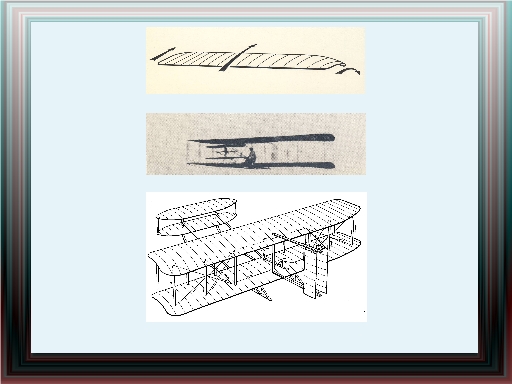
Task: Select the wing-warping sketch image at top
Action: pos(255,61)
